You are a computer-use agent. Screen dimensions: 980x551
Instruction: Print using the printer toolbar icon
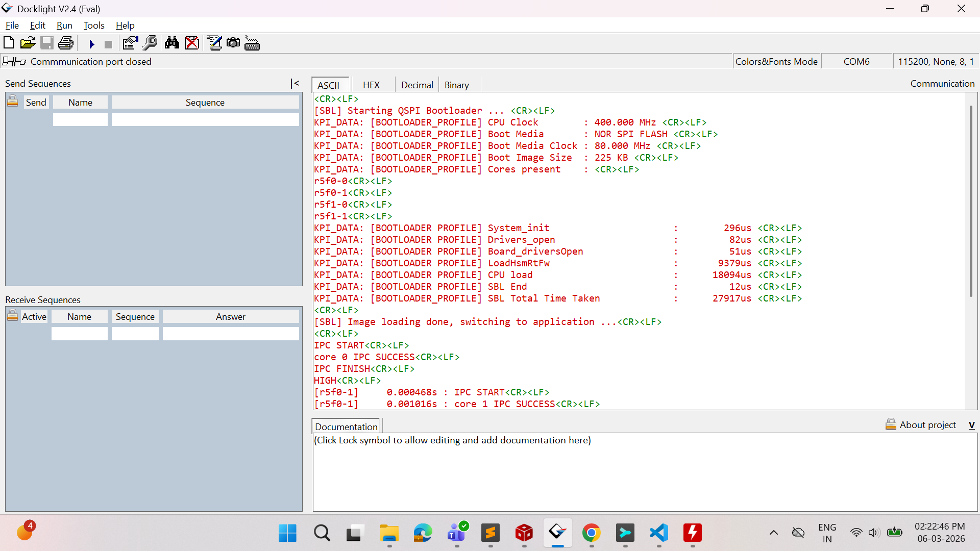66,43
